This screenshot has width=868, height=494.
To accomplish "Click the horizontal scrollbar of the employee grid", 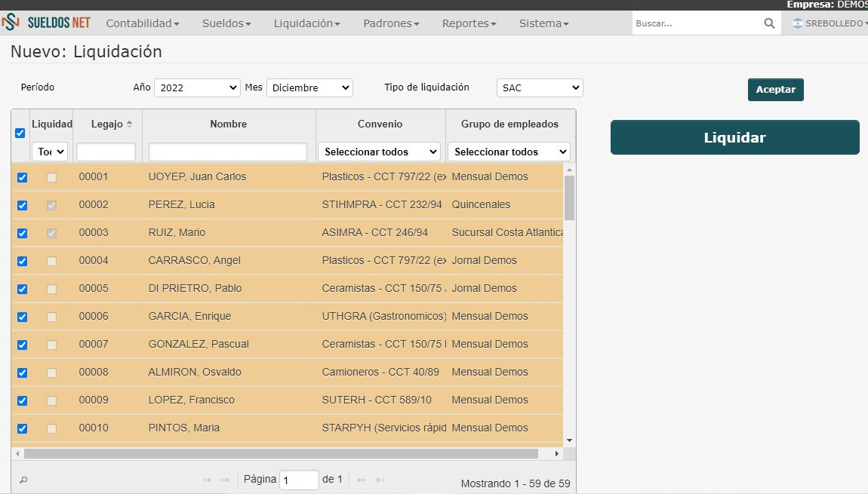I will (282, 453).
